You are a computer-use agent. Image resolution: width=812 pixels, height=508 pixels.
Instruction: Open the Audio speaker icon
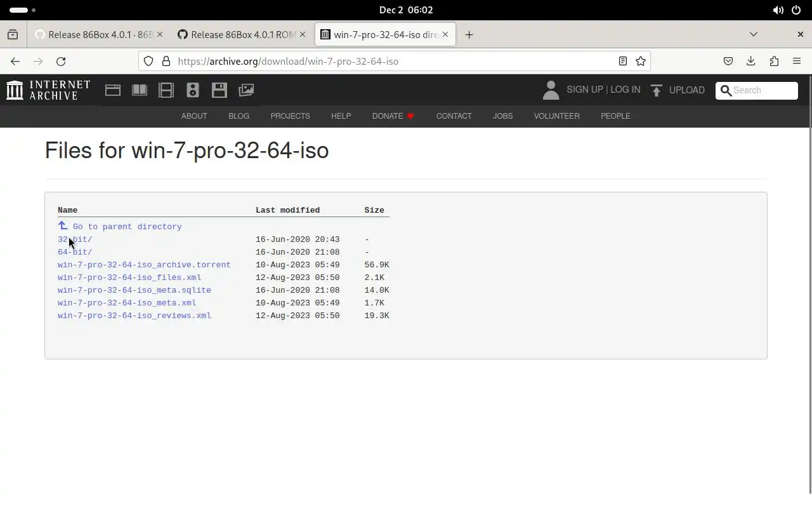(193, 90)
